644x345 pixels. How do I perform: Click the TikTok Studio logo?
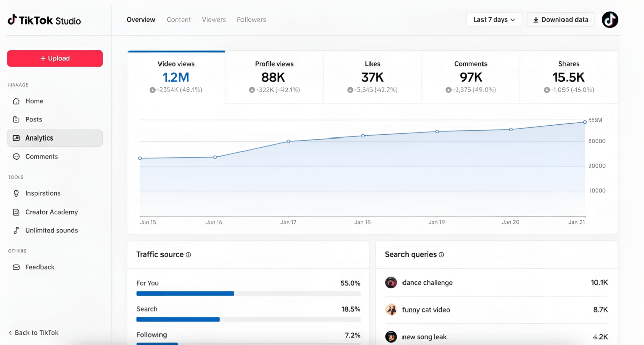pos(43,19)
